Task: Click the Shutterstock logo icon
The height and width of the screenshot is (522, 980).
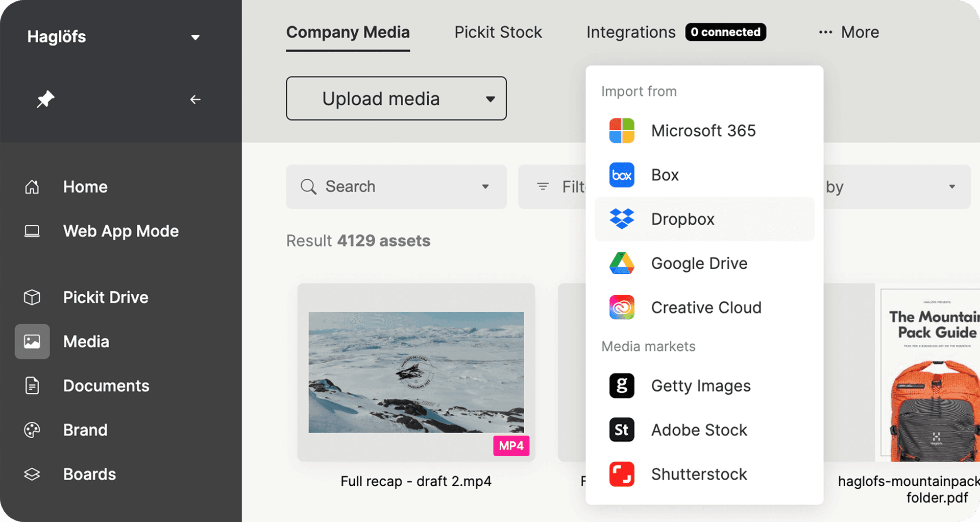Action: click(x=622, y=474)
